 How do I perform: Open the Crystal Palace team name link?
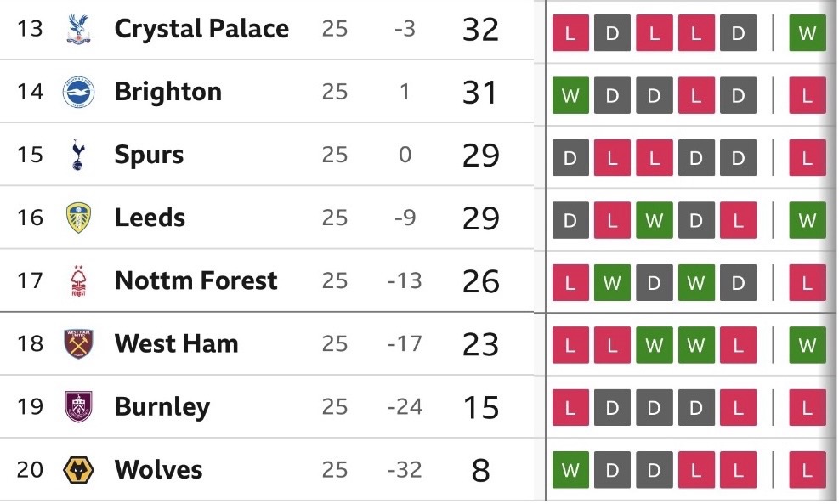(201, 30)
